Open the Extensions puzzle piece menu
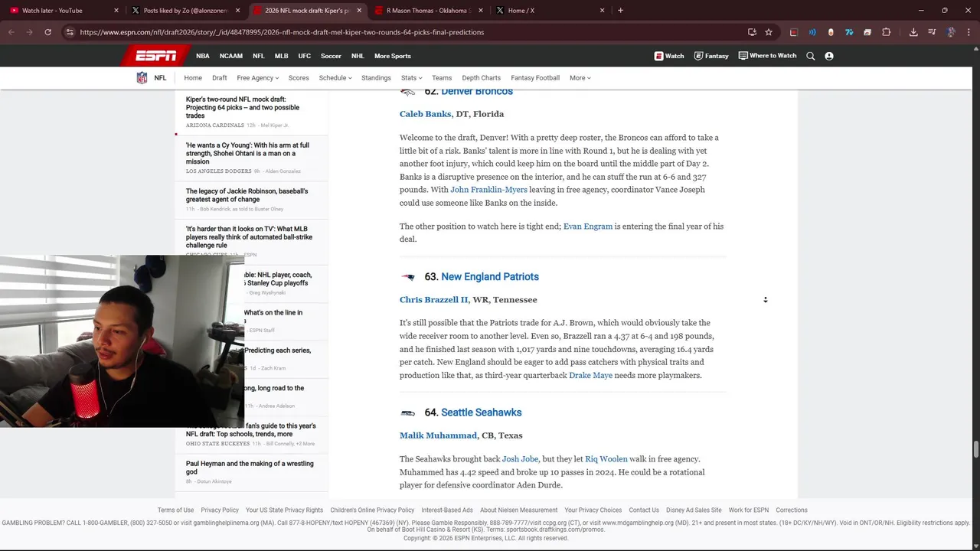 click(x=887, y=32)
